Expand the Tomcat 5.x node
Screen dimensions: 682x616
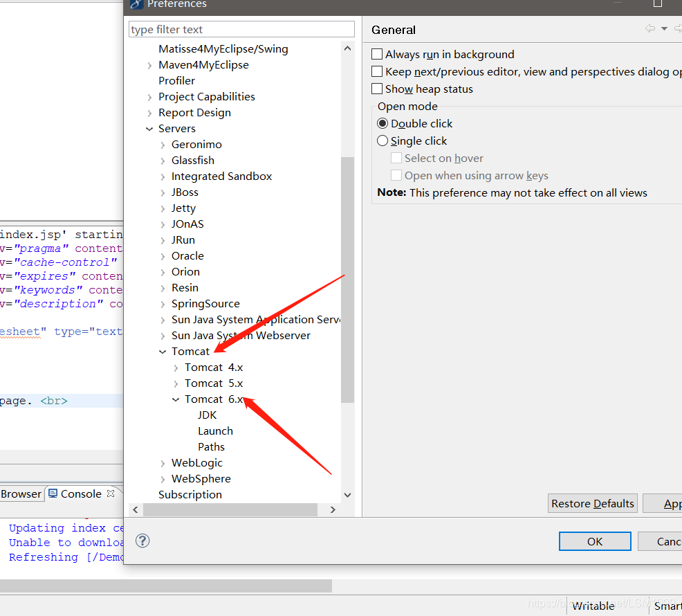(176, 384)
